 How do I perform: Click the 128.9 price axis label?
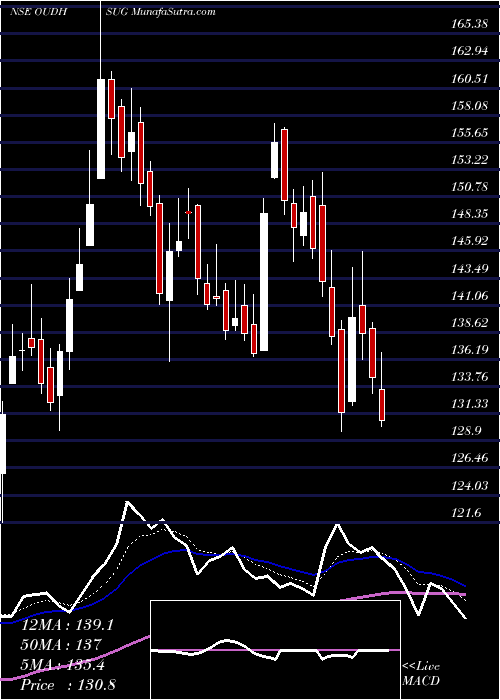(x=465, y=431)
